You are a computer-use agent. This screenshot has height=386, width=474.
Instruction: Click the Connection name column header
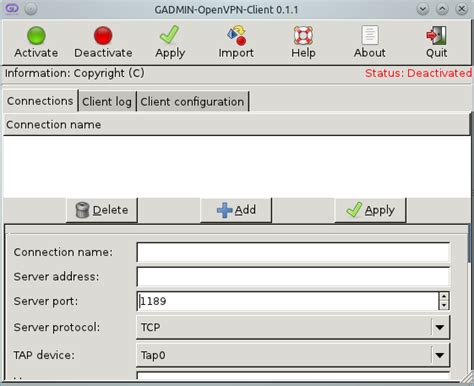click(x=236, y=125)
